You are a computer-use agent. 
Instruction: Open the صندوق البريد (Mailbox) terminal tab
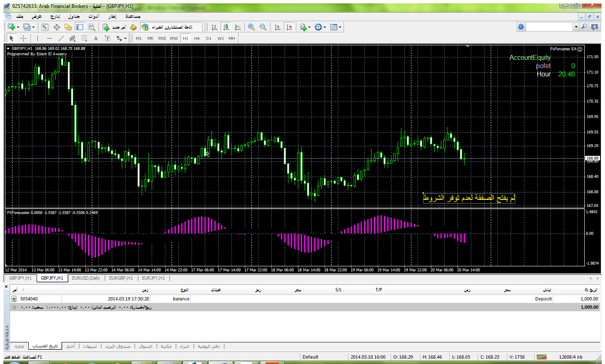pos(118,346)
